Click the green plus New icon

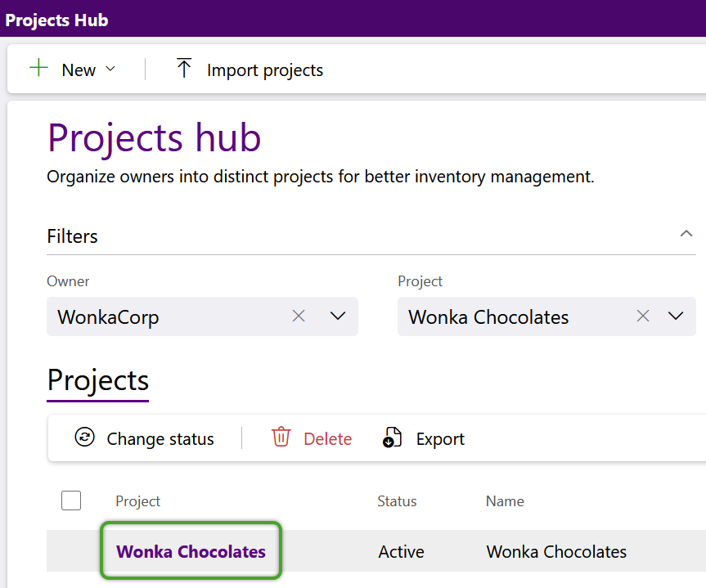click(38, 68)
